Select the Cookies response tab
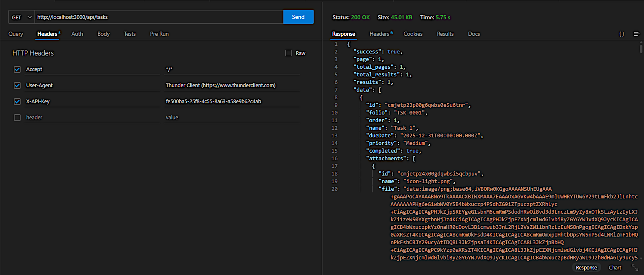 [413, 34]
